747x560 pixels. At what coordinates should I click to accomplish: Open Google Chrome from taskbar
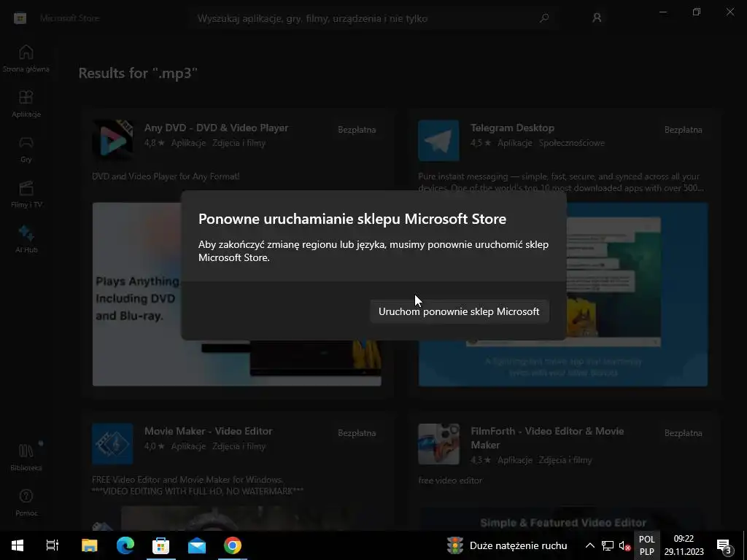click(233, 545)
